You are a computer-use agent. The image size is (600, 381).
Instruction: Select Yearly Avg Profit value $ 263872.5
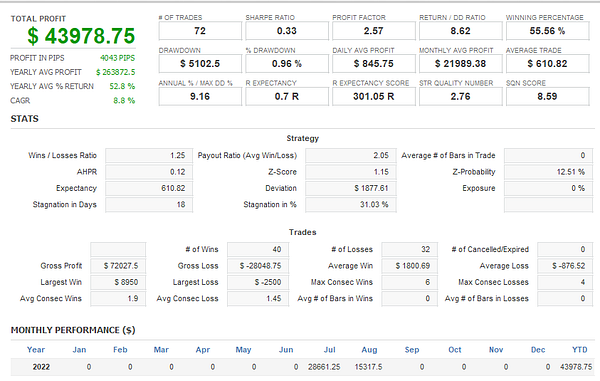(116, 72)
